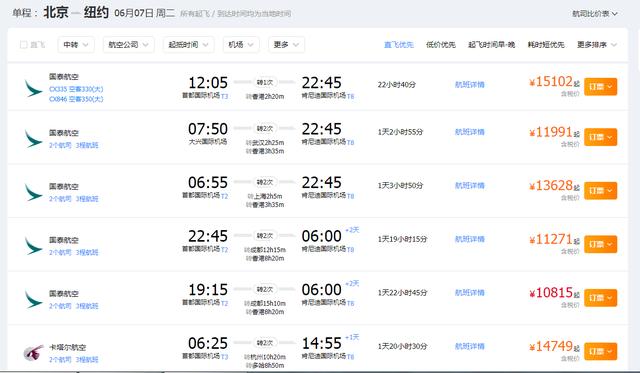Click the 转武汉2h25m layover text
The height and width of the screenshot is (373, 640).
coord(265,142)
